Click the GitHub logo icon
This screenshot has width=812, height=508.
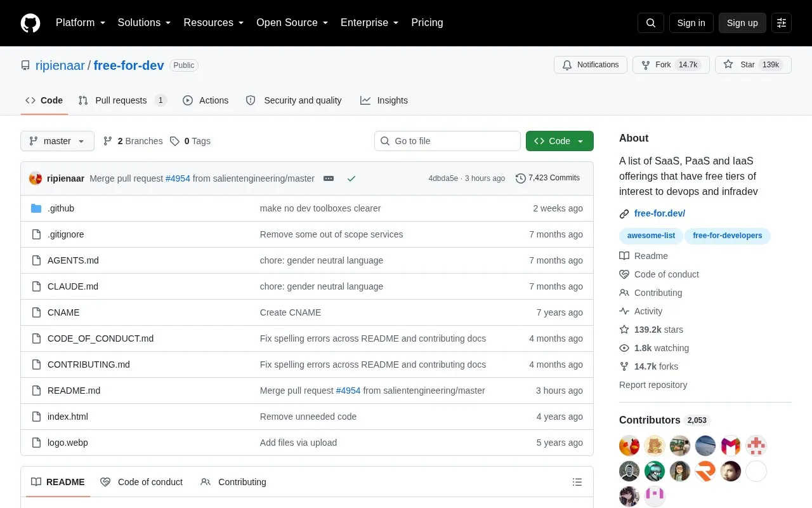pyautogui.click(x=30, y=23)
